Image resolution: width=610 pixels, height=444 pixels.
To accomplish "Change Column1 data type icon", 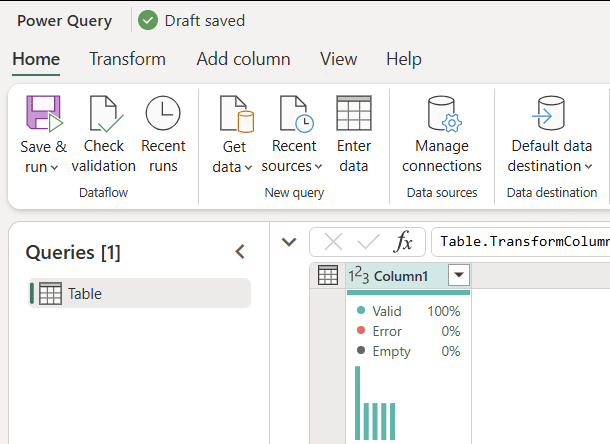I will click(358, 276).
